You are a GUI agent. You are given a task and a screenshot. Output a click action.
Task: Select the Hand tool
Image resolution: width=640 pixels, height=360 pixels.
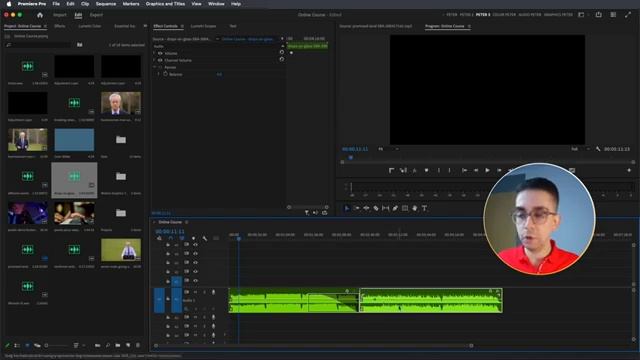415,208
